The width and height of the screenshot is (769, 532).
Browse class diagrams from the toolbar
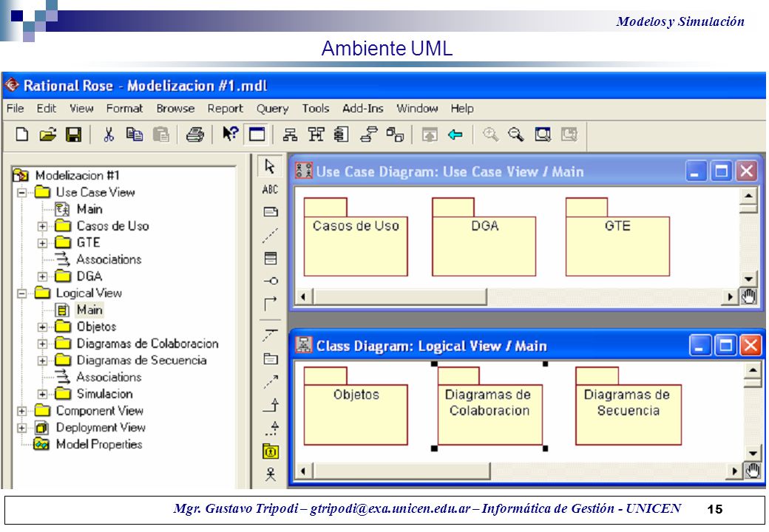click(291, 134)
